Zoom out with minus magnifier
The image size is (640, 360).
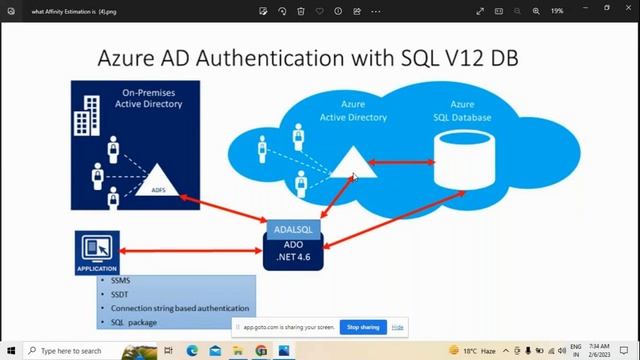click(517, 11)
